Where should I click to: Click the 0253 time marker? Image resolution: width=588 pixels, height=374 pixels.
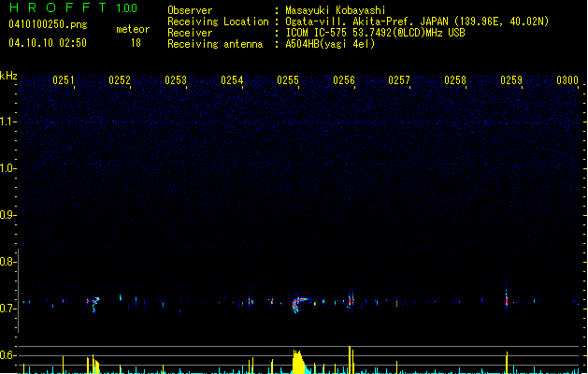pos(176,80)
